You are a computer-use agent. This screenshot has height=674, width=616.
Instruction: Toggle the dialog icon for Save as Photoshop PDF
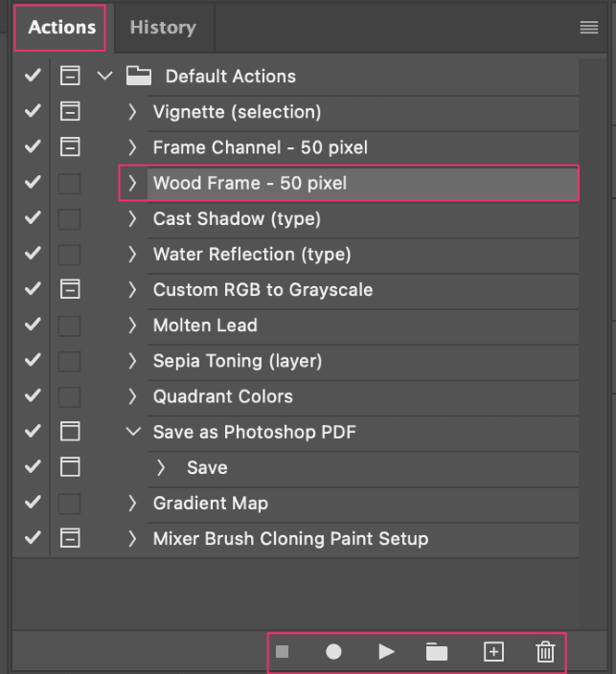[x=70, y=431]
